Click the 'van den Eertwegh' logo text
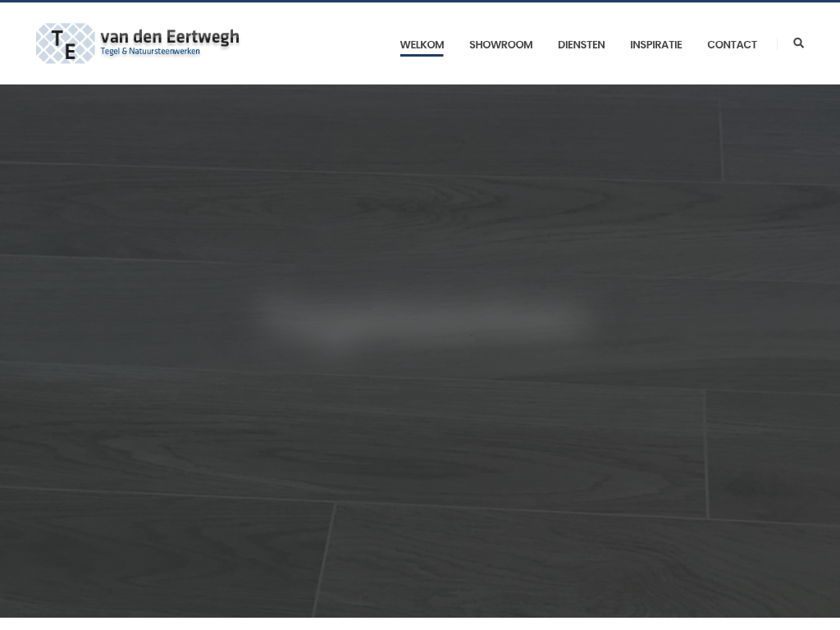Image resolution: width=840 pixels, height=630 pixels. 169,37
